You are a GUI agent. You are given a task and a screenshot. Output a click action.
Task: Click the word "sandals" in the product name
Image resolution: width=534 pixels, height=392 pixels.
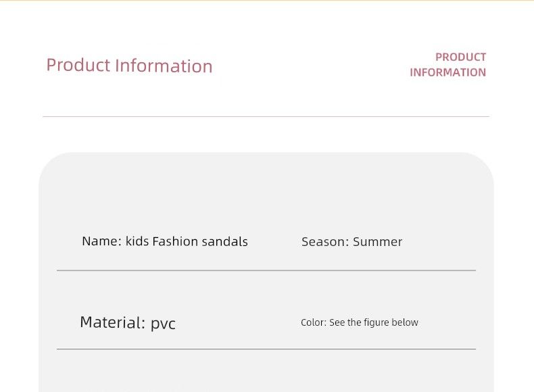click(225, 241)
